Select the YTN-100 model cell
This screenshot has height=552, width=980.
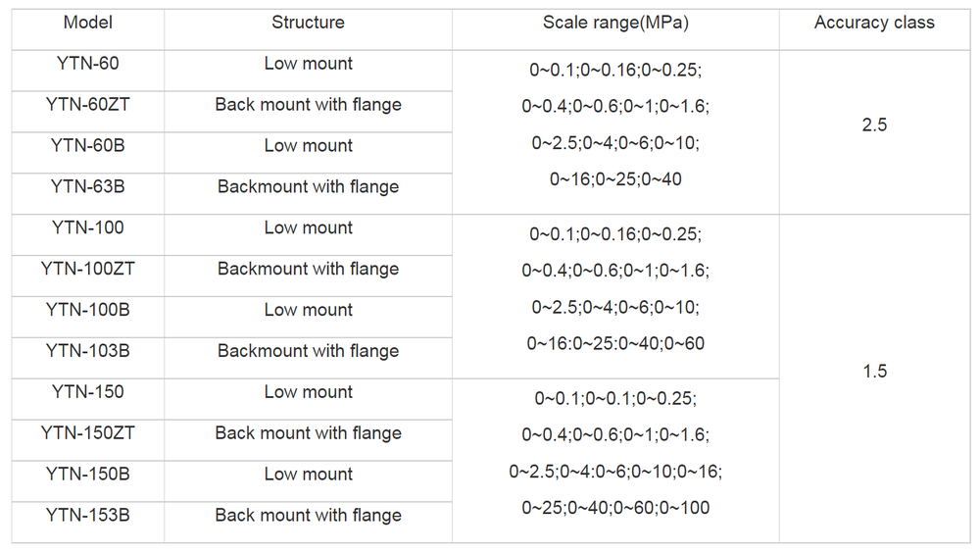(x=87, y=227)
